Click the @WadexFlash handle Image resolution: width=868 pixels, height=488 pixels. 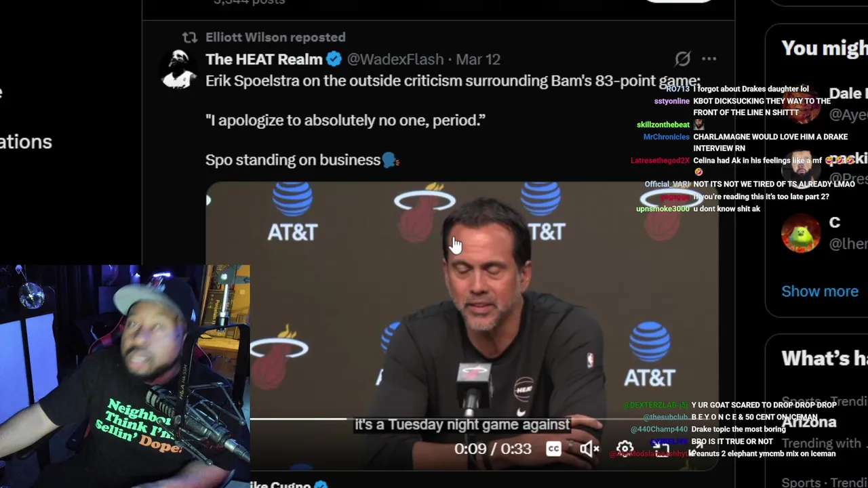395,59
